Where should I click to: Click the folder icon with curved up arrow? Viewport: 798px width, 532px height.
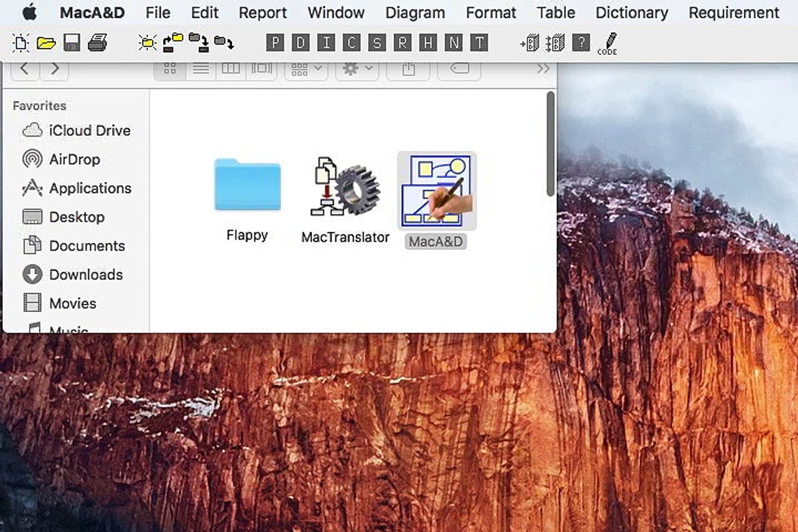pyautogui.click(x=173, y=43)
